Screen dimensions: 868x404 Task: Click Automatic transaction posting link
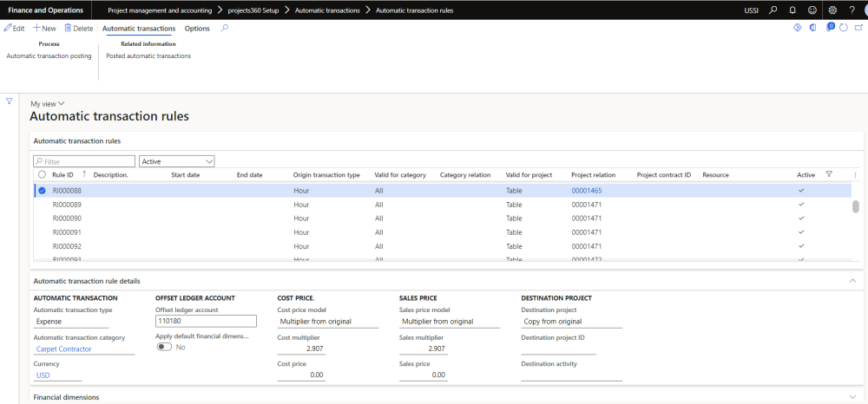49,56
